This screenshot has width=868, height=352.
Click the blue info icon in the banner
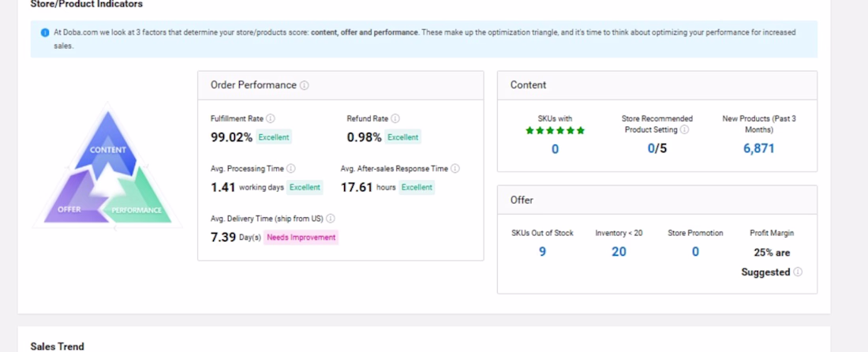click(x=46, y=32)
